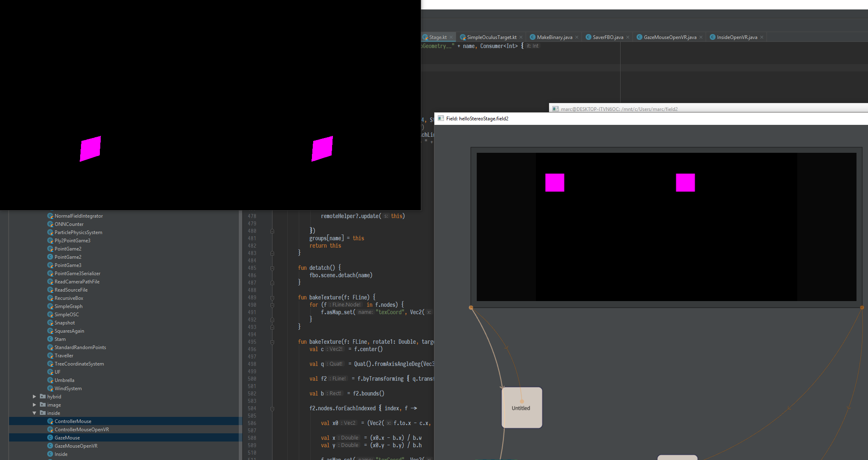Select SquaresAgain in the project tree
This screenshot has height=460, width=868.
click(x=69, y=331)
